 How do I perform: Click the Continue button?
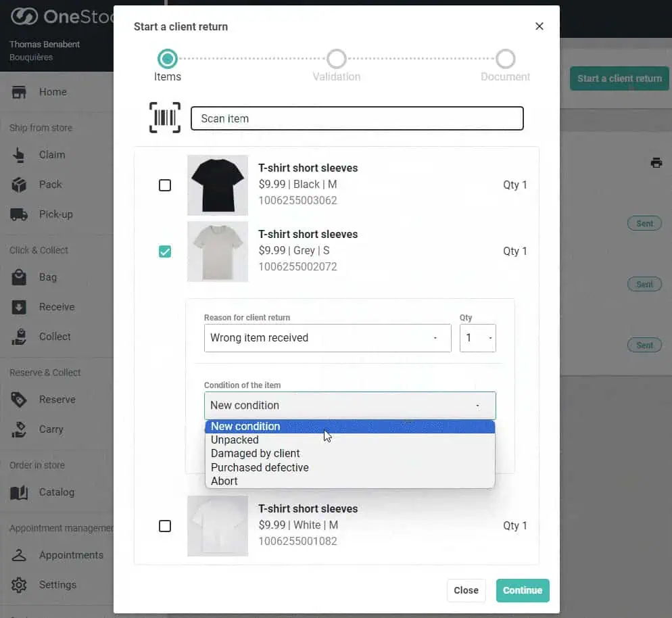click(x=523, y=590)
